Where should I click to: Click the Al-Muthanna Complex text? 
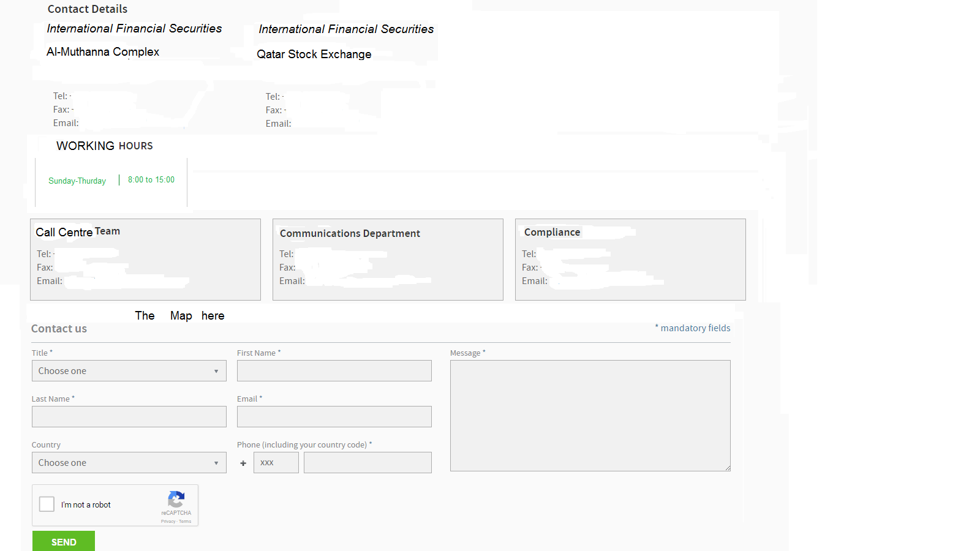click(x=103, y=52)
